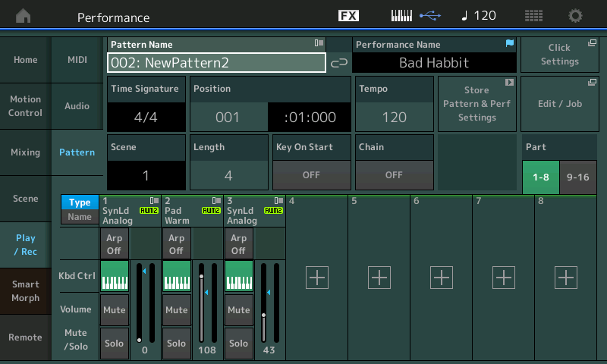
Task: Switch to the Audio tab
Action: click(x=77, y=106)
